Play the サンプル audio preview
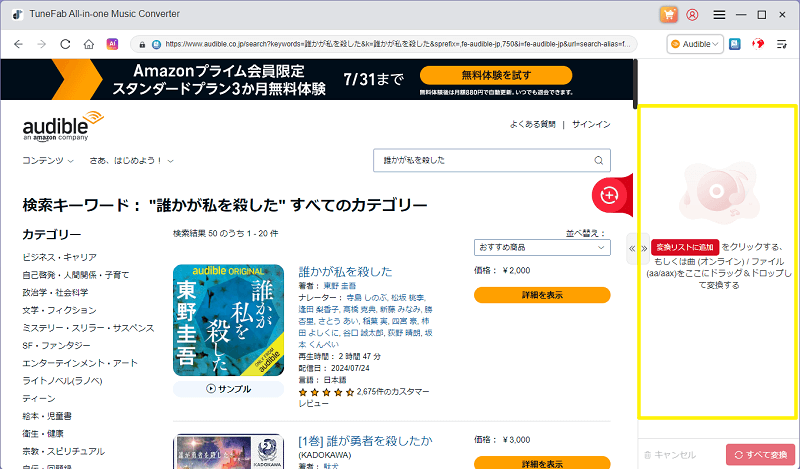The image size is (800, 469). coord(229,389)
